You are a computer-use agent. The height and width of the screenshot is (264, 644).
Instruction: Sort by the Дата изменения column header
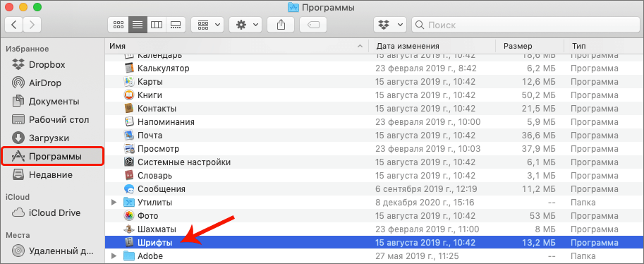pyautogui.click(x=432, y=46)
